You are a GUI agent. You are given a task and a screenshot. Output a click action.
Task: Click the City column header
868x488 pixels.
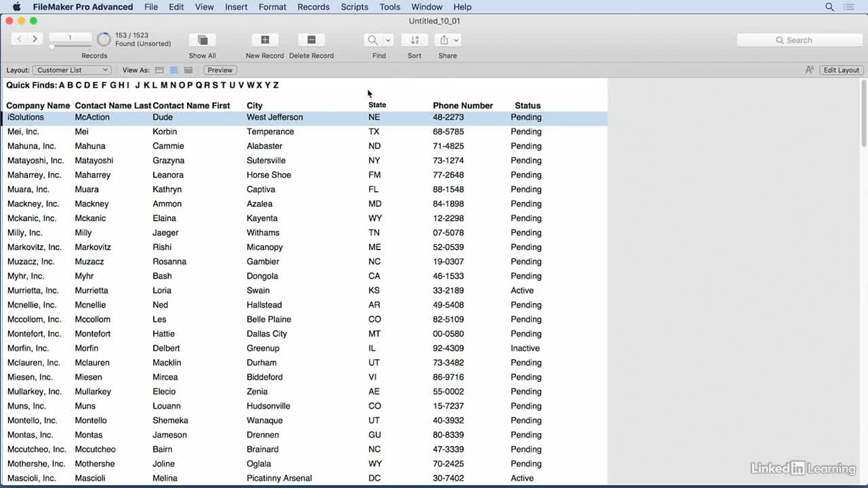coord(254,106)
